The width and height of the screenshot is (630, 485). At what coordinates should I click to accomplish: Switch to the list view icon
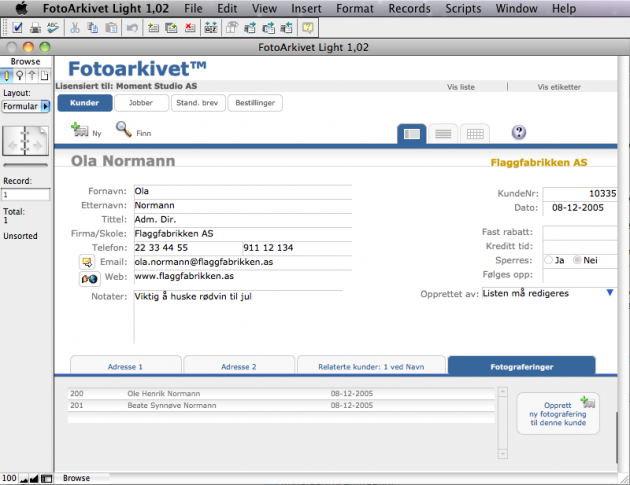tap(443, 134)
